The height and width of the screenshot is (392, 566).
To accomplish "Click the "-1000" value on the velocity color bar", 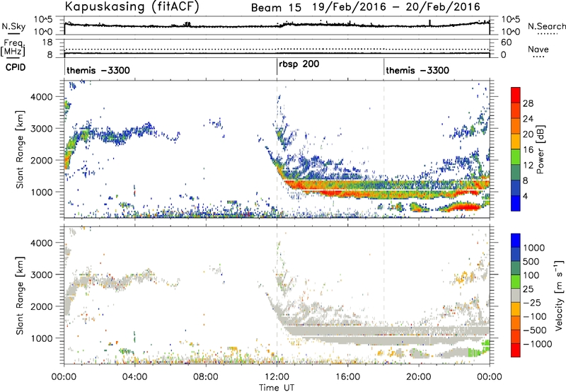I will pyautogui.click(x=537, y=344).
